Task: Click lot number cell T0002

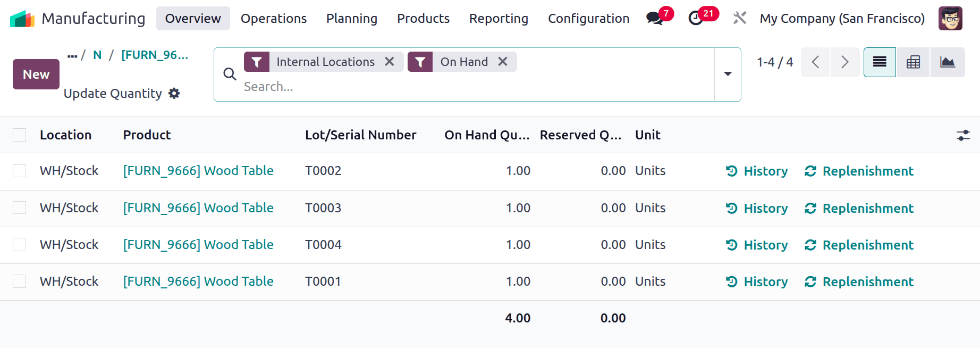Action: coord(323,171)
